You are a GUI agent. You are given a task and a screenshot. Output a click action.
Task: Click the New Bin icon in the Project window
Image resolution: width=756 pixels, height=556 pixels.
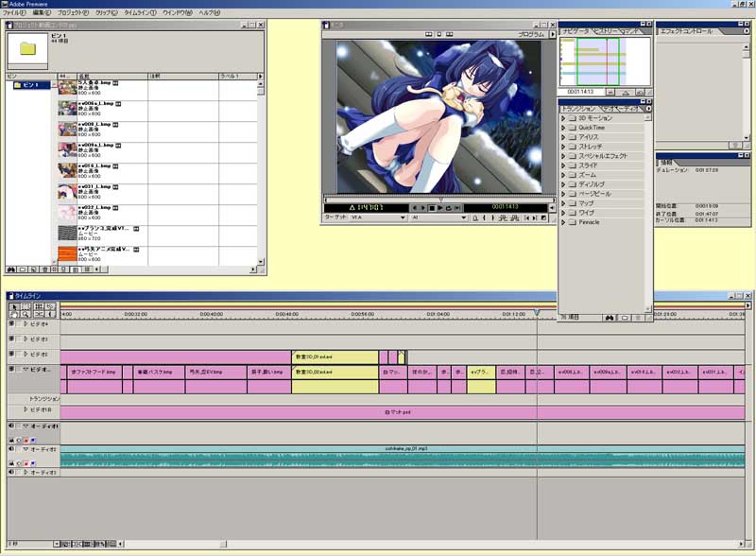[x=22, y=269]
